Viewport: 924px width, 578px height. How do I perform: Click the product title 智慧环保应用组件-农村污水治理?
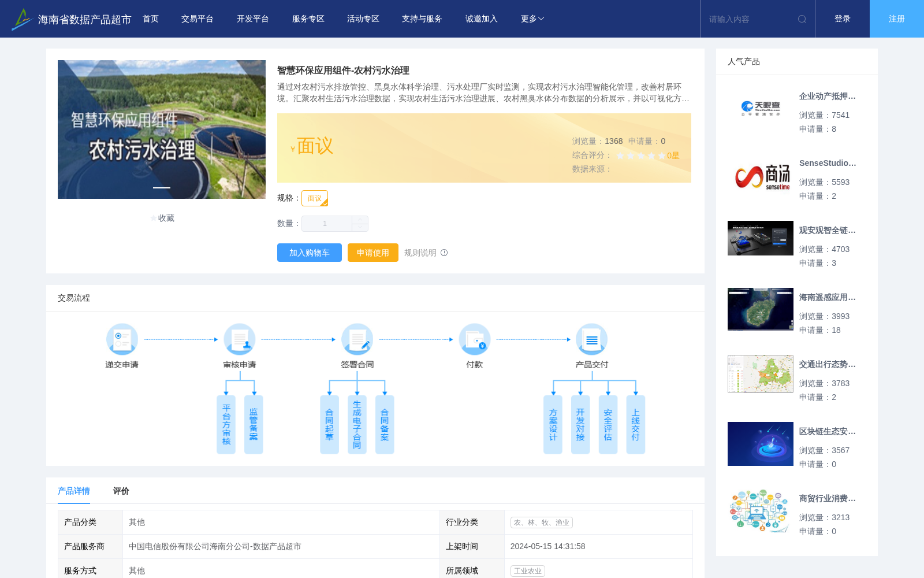[x=343, y=71]
